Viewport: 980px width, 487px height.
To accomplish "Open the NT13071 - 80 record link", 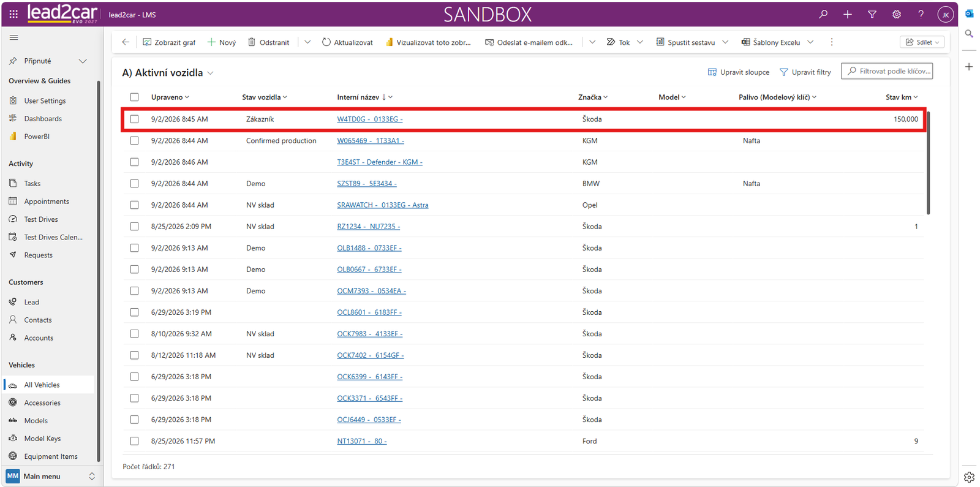I will point(362,441).
